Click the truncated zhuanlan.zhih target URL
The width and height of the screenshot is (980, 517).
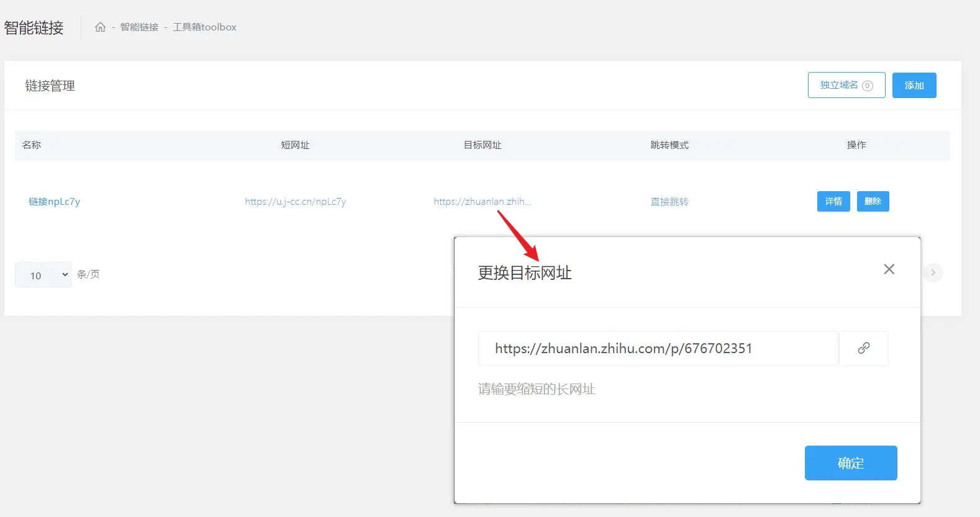coord(482,202)
